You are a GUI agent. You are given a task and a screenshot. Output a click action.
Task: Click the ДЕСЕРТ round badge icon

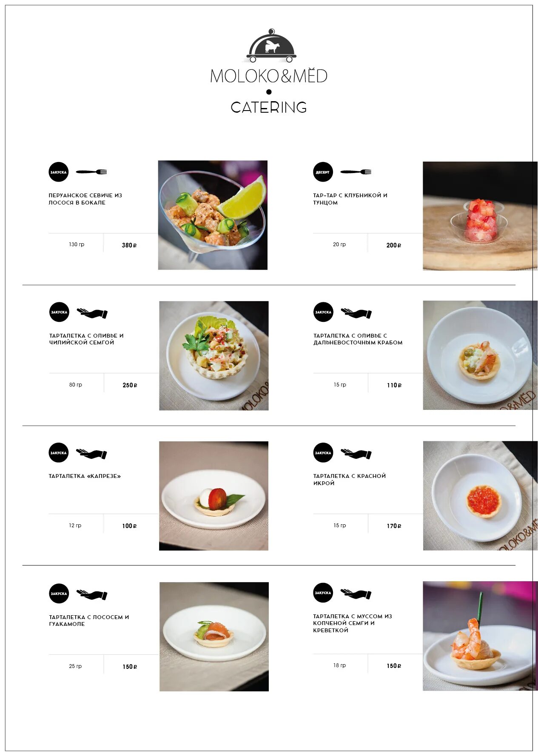[x=323, y=172]
